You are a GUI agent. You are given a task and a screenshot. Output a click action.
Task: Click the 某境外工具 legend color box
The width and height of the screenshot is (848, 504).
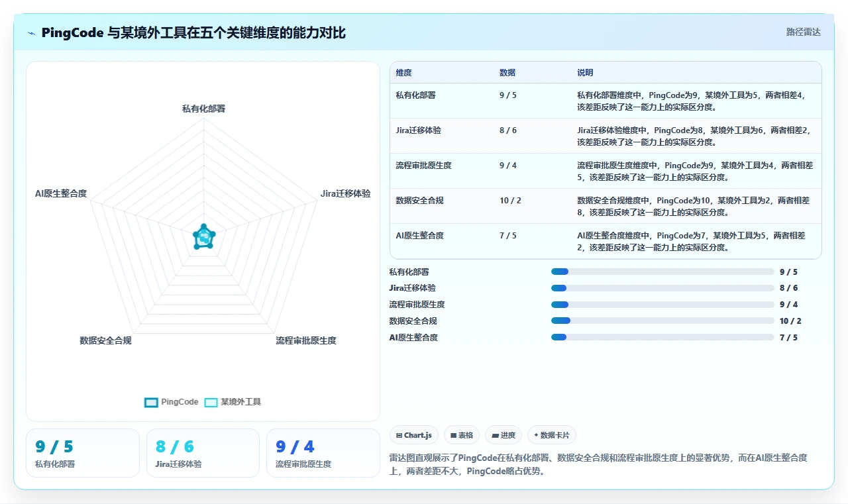point(211,402)
